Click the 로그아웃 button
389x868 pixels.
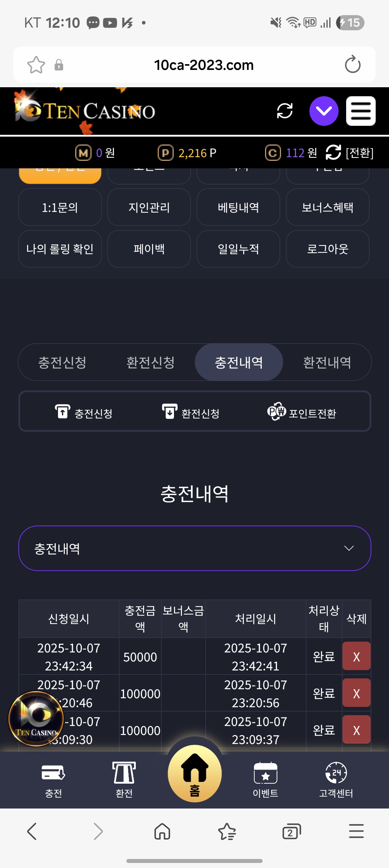coord(327,249)
